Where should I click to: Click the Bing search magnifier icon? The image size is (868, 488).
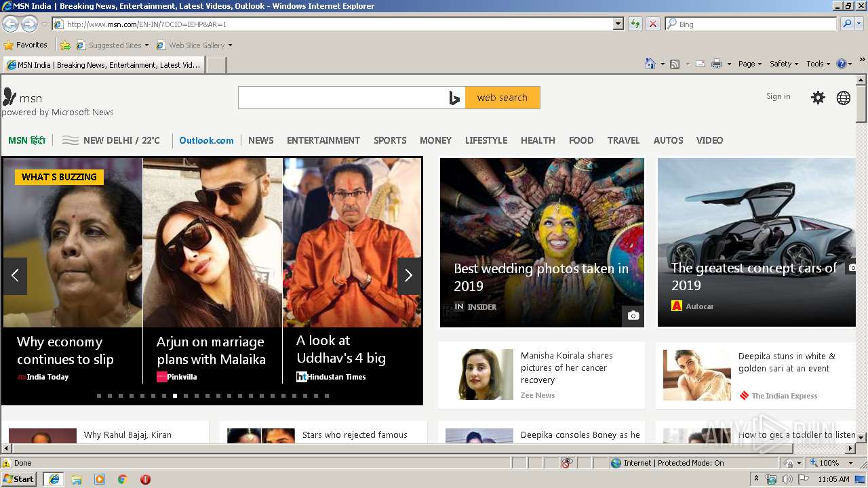point(847,24)
